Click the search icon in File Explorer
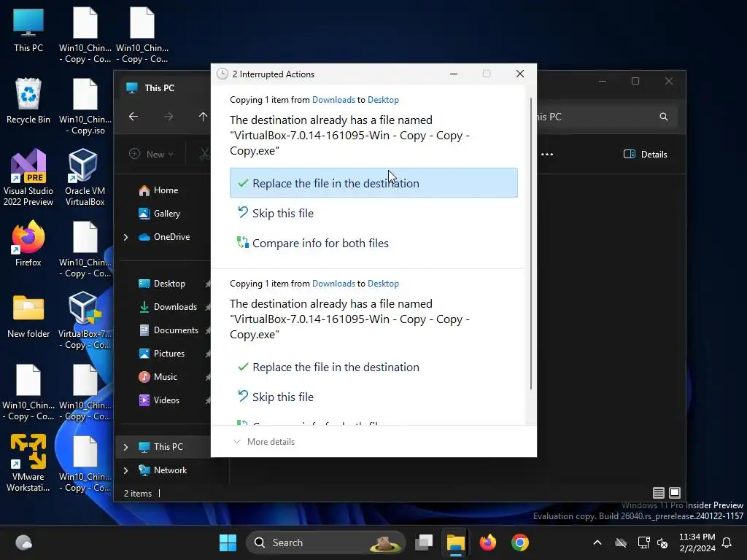The height and width of the screenshot is (560, 747). [x=664, y=117]
